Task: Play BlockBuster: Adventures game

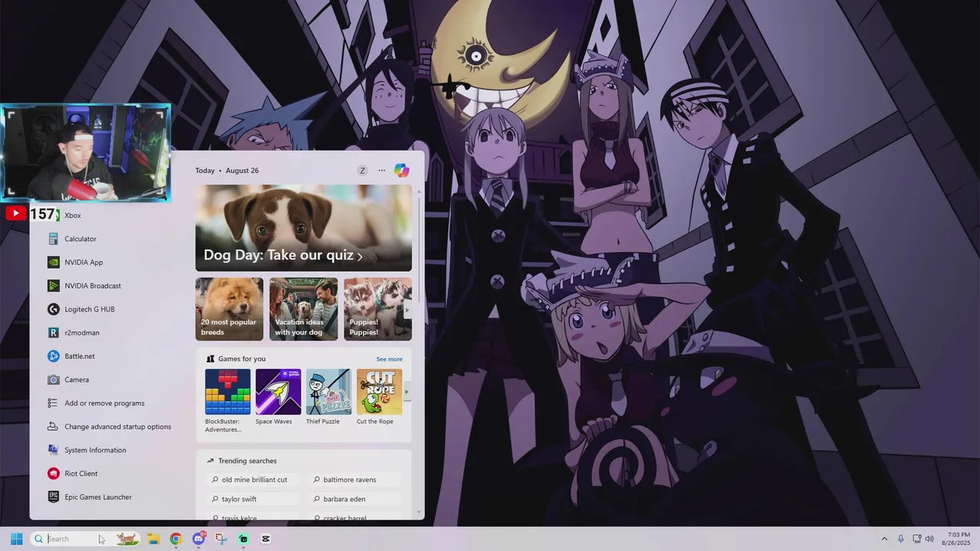Action: [227, 401]
